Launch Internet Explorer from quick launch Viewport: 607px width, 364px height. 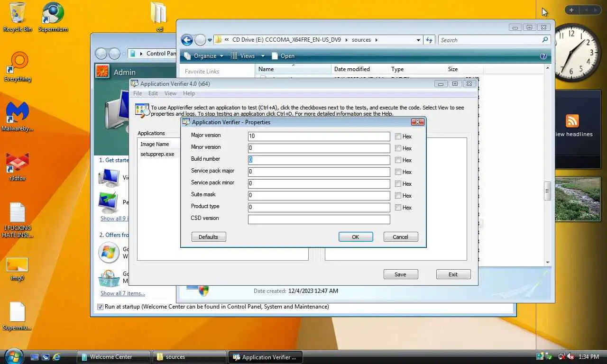click(x=56, y=357)
